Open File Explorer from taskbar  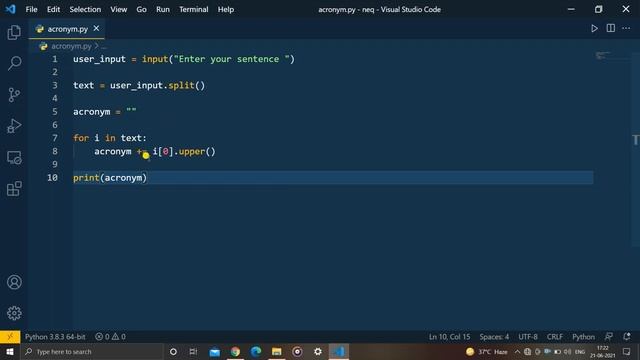click(277, 351)
